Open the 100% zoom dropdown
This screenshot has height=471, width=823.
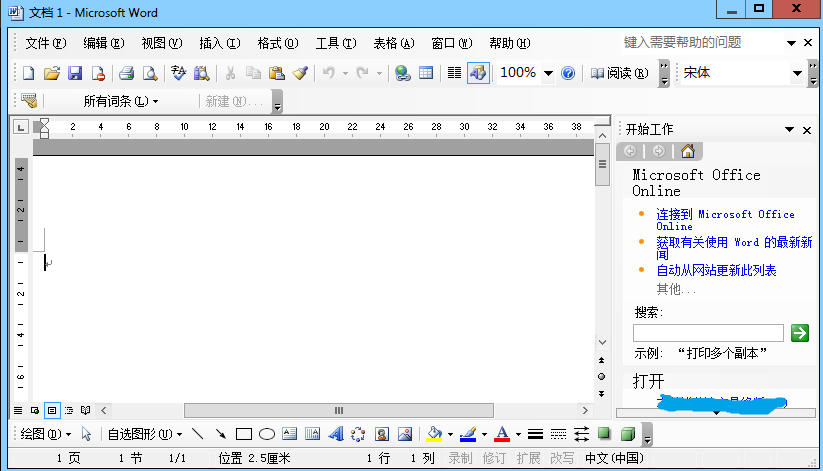[548, 73]
